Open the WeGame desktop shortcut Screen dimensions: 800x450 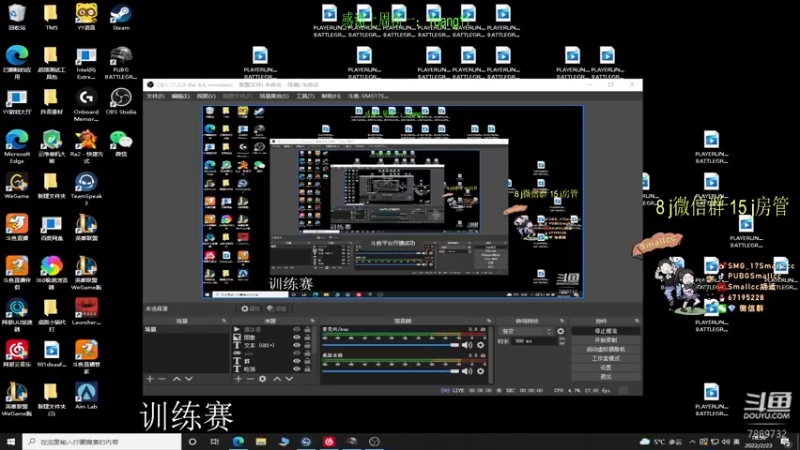[x=17, y=185]
